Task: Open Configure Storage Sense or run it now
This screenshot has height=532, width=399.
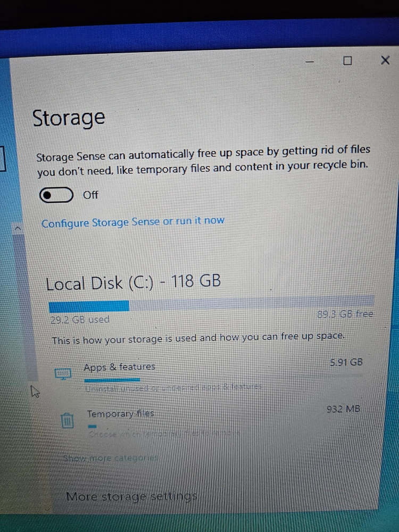Action: pyautogui.click(x=132, y=222)
